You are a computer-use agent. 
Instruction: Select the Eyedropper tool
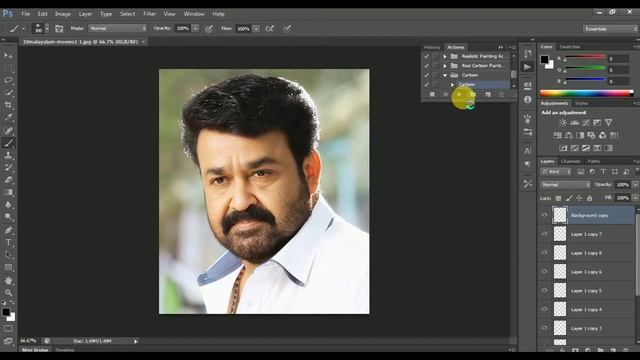8,117
